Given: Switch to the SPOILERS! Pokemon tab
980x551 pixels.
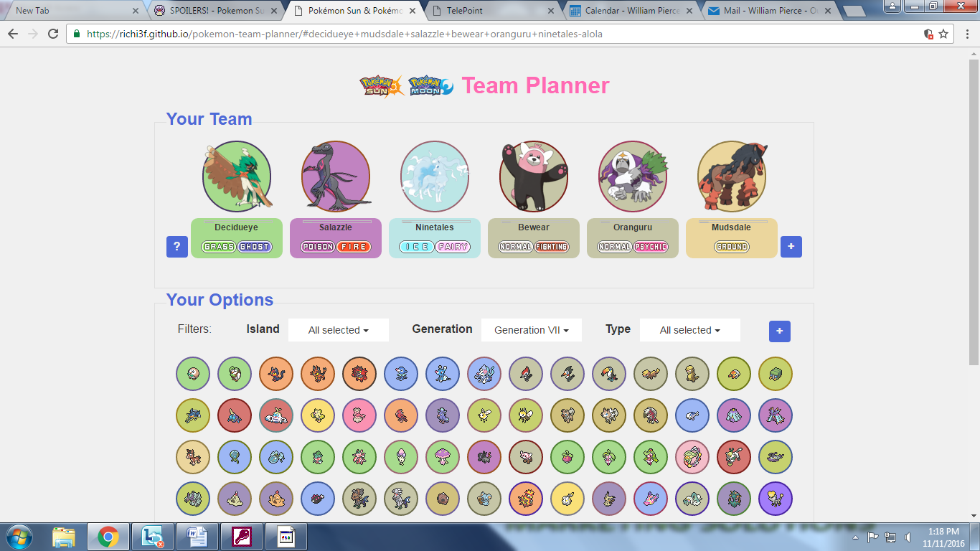Looking at the screenshot, I should pyautogui.click(x=215, y=11).
